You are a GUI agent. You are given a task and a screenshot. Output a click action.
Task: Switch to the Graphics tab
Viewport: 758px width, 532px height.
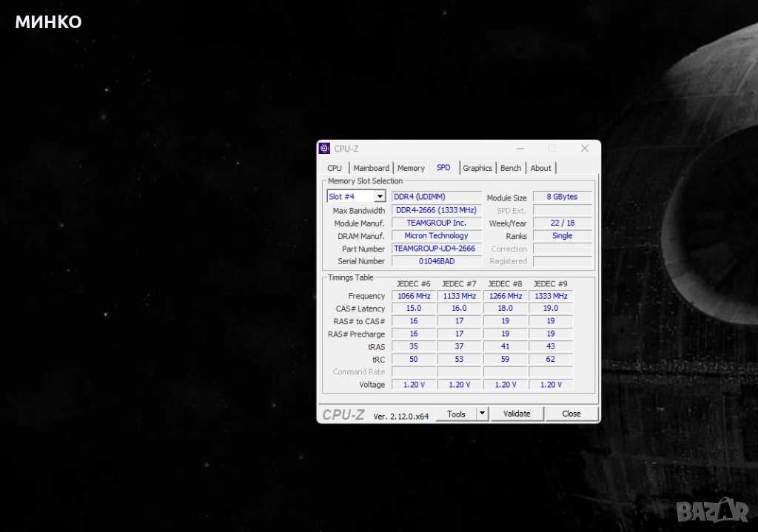tap(477, 168)
